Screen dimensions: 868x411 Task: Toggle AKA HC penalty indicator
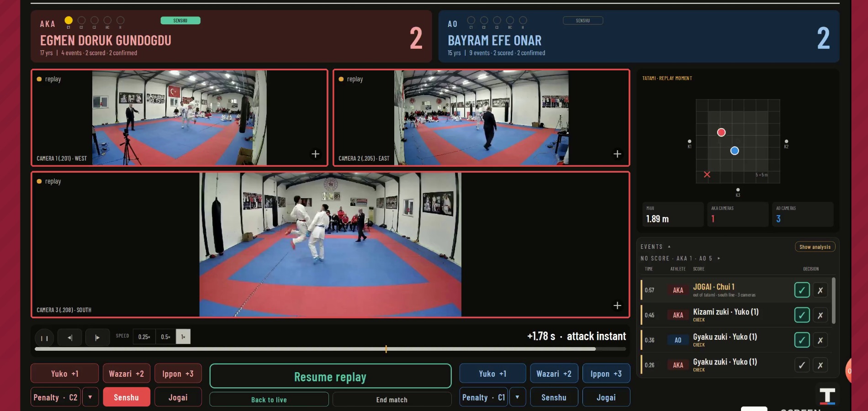(107, 20)
